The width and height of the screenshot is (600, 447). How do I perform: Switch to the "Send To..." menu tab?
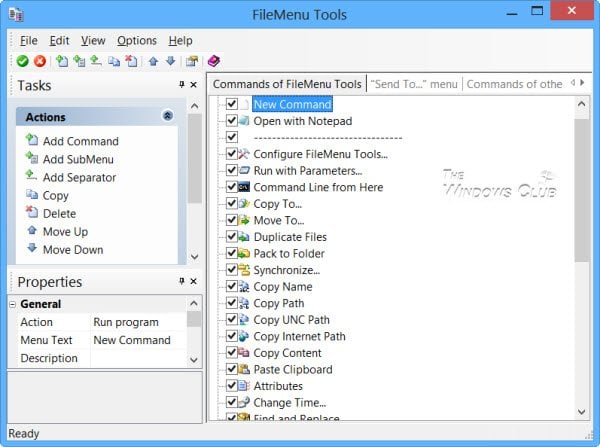(414, 84)
